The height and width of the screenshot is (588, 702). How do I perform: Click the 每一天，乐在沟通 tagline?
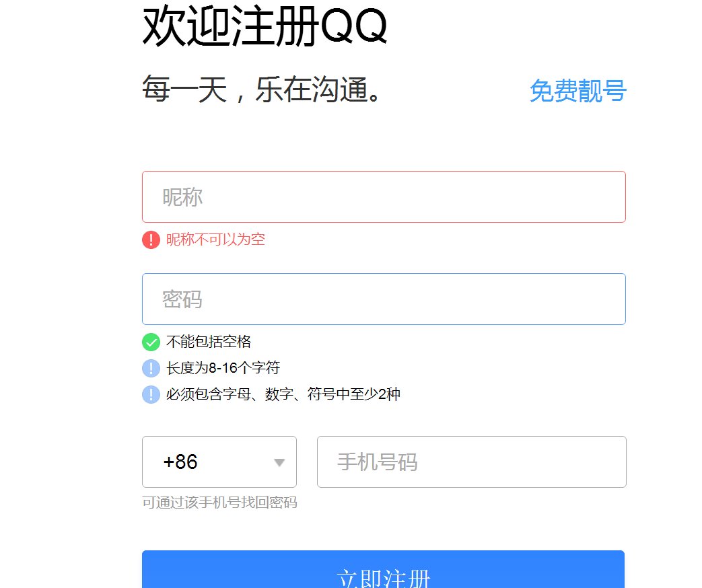pyautogui.click(x=261, y=89)
